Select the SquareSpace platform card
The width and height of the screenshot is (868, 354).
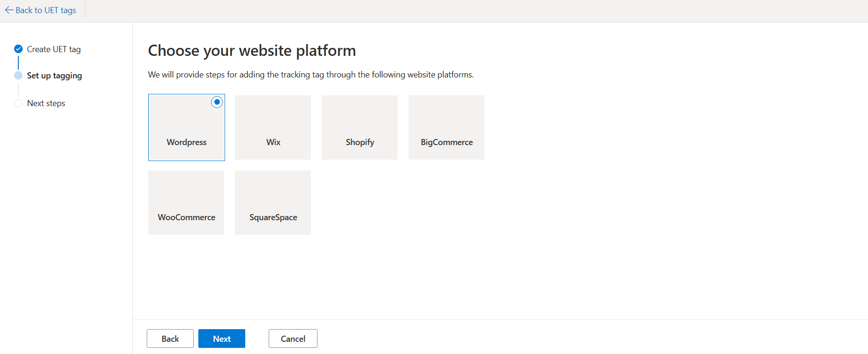(x=273, y=202)
